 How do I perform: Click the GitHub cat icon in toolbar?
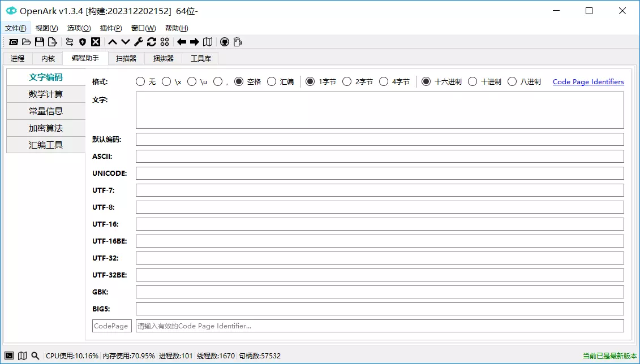click(224, 42)
